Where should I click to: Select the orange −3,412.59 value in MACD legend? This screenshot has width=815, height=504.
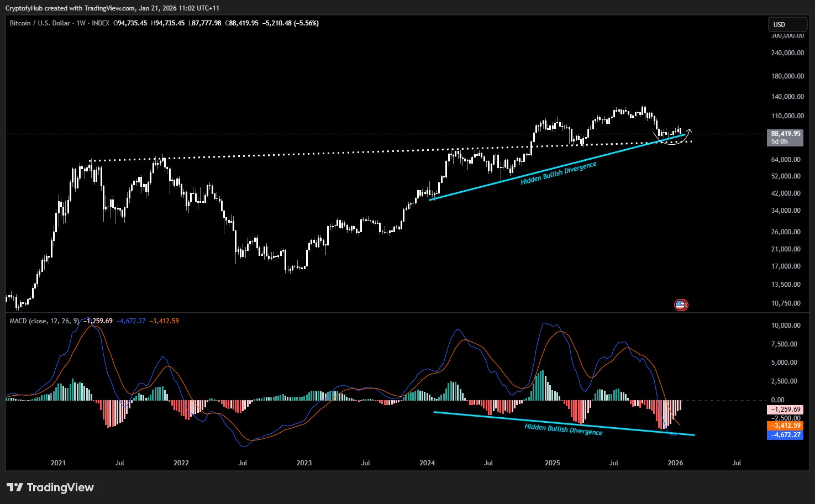pos(164,321)
